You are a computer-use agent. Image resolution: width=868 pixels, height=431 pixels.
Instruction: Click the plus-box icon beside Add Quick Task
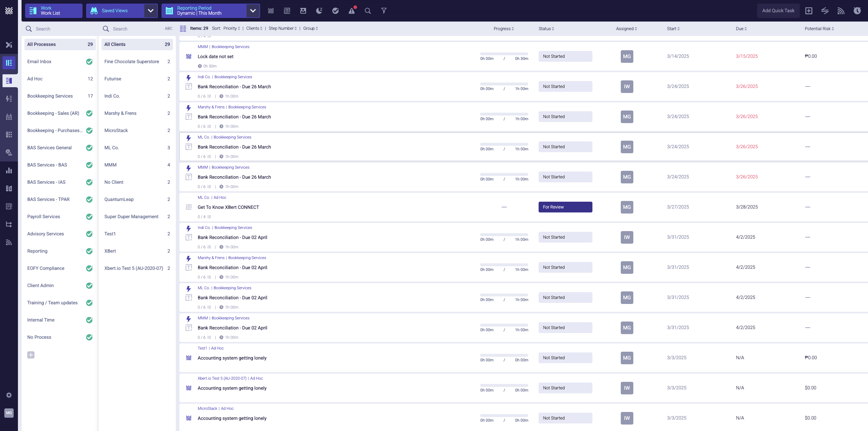pos(809,11)
